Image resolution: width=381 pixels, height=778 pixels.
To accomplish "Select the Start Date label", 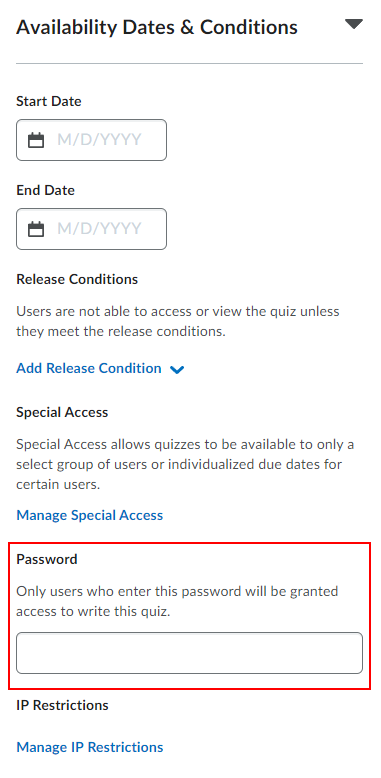I will 49,101.
